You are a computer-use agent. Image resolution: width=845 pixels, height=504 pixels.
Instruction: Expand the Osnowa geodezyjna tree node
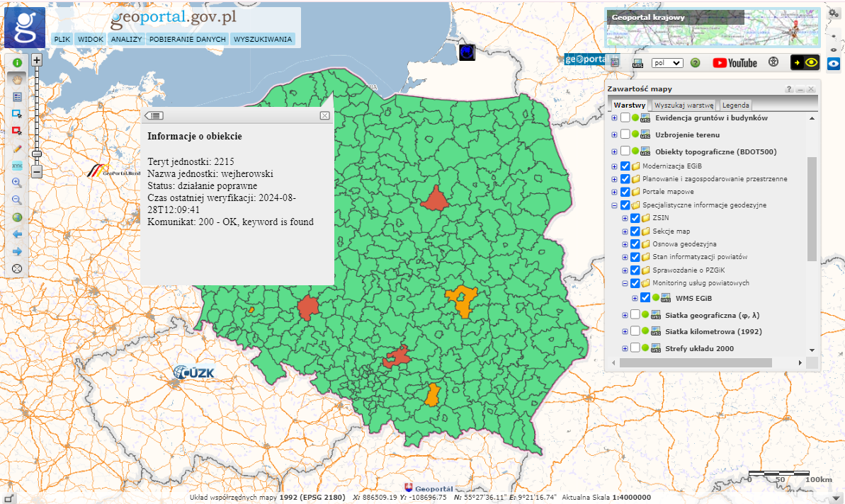coord(624,244)
